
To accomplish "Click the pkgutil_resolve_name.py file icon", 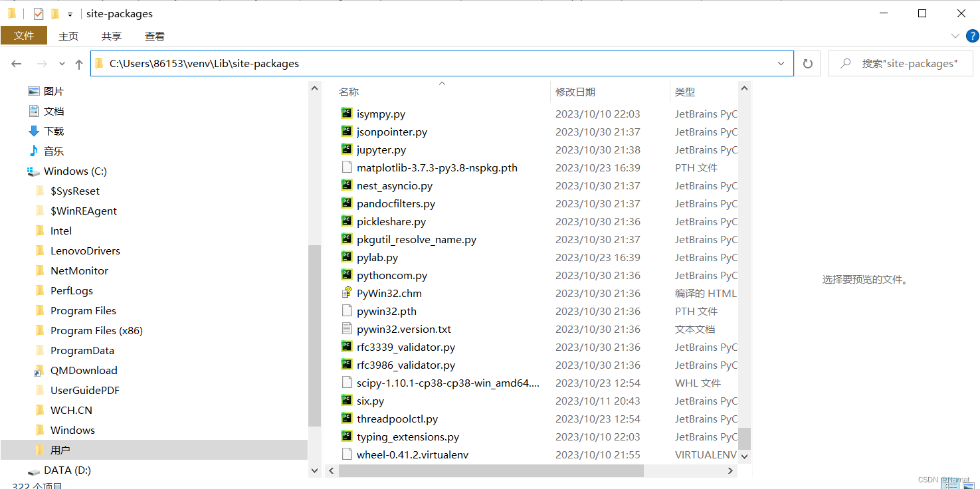I will click(x=346, y=239).
